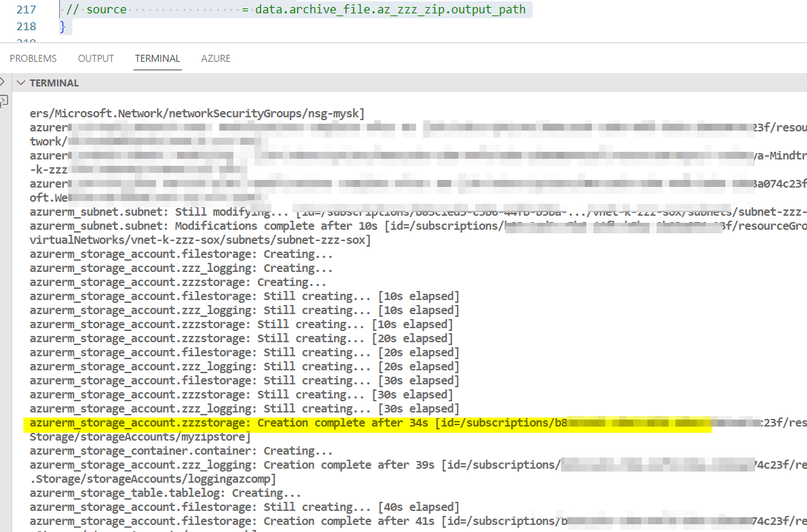This screenshot has height=532, width=807.
Task: Click the commented source line in editor
Action: click(x=296, y=9)
